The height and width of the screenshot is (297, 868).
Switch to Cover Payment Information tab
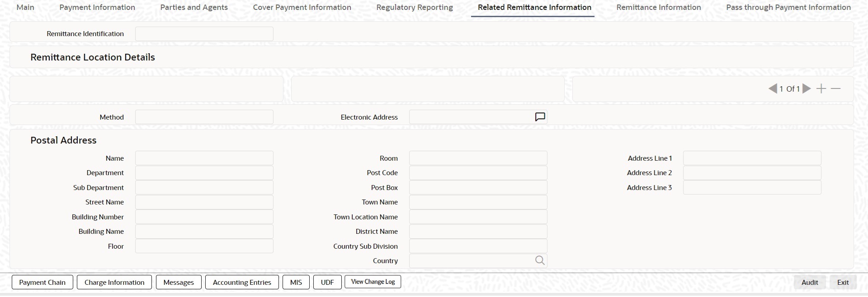[x=302, y=7]
